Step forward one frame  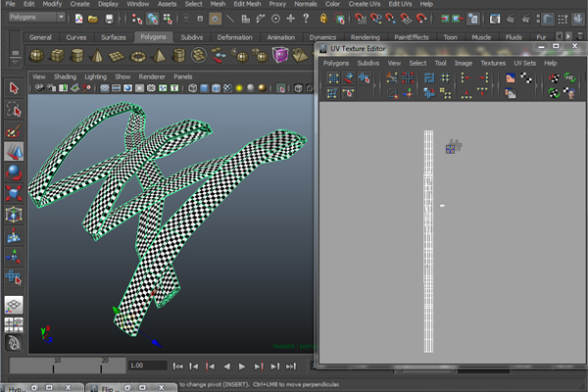pyautogui.click(x=274, y=367)
